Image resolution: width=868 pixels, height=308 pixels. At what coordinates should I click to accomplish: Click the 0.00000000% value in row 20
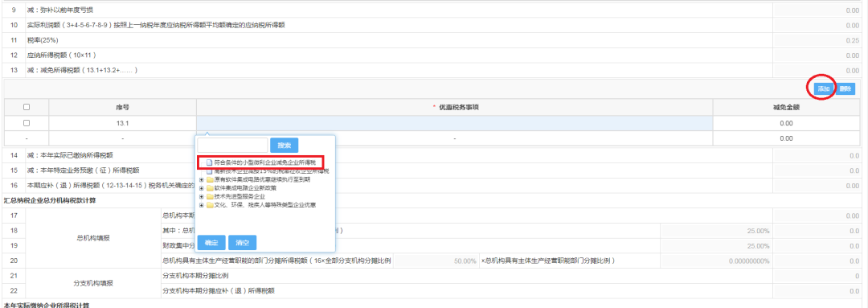click(x=749, y=261)
